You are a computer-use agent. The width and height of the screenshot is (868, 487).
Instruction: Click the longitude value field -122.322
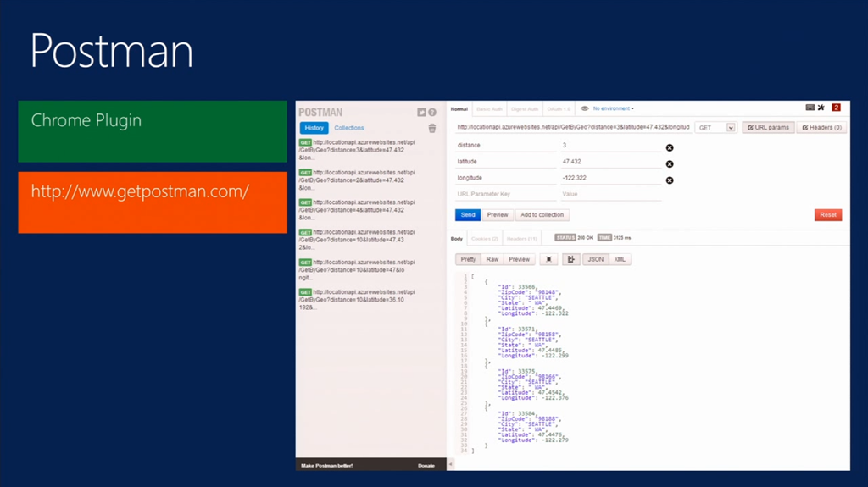pos(610,178)
